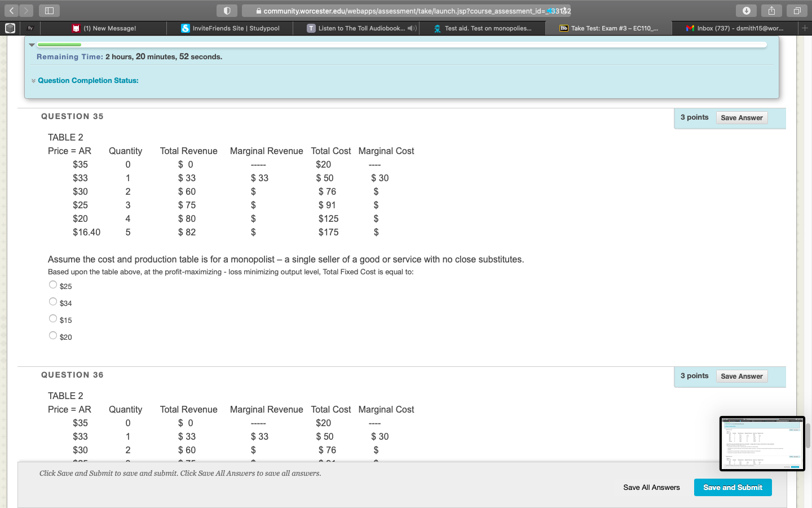
Task: Select the $25 answer option
Action: (53, 285)
